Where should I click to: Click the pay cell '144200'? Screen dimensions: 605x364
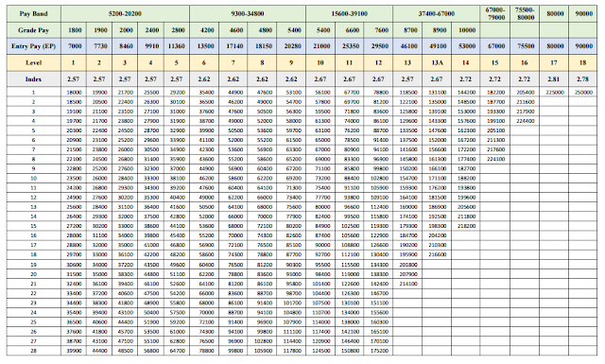tap(467, 93)
